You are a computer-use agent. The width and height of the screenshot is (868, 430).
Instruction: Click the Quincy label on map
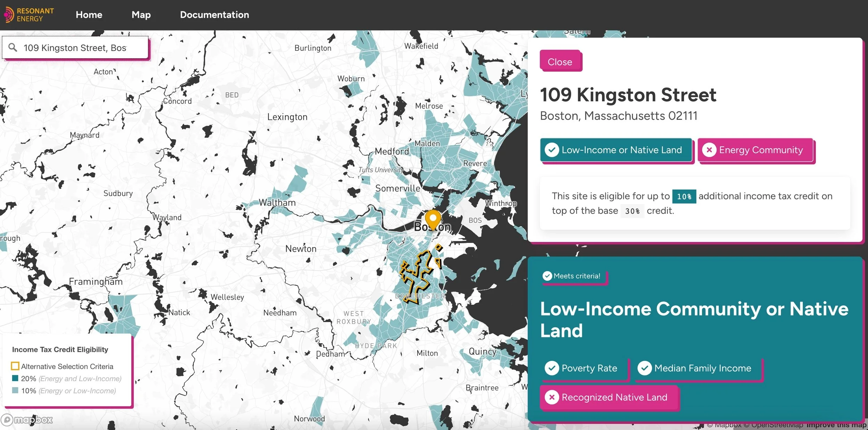coord(482,351)
